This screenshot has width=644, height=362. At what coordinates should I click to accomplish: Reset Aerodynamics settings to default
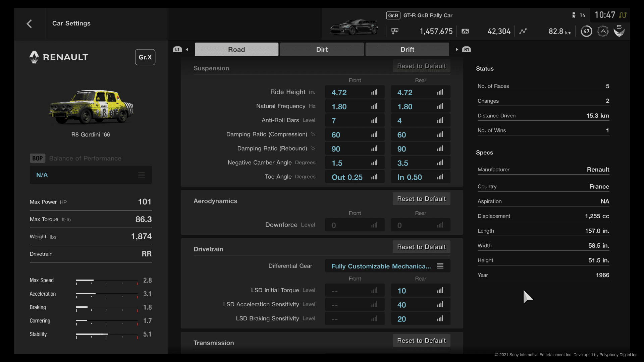click(422, 199)
